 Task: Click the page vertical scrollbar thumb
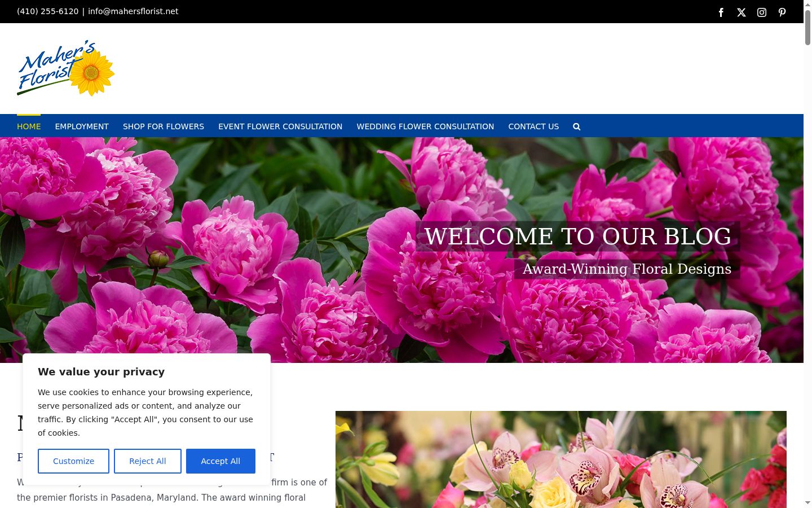[807, 27]
